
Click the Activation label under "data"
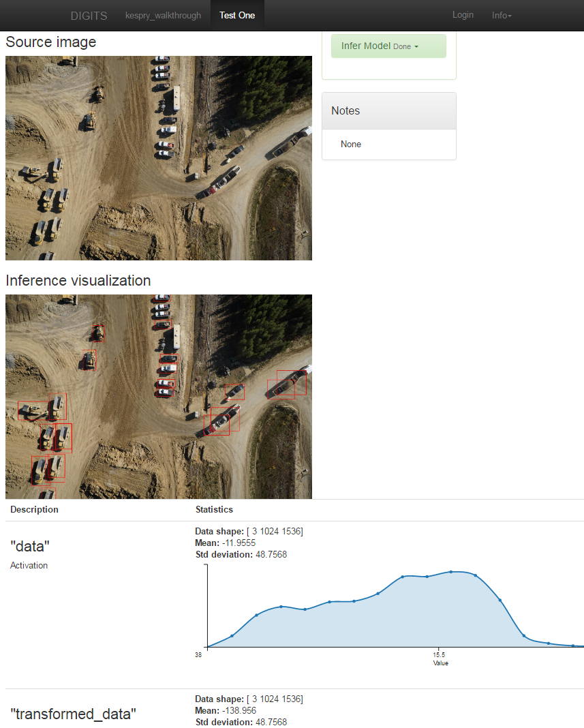tap(29, 566)
